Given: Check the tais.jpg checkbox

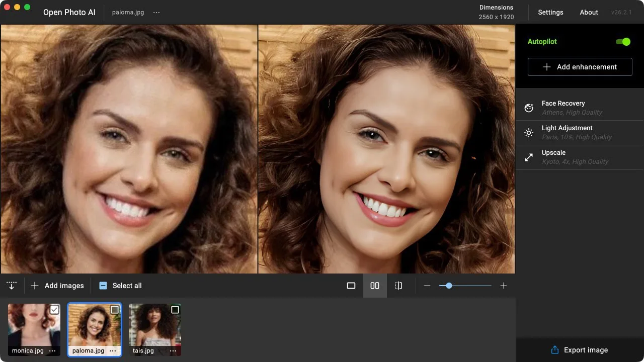Looking at the screenshot, I should (x=175, y=310).
